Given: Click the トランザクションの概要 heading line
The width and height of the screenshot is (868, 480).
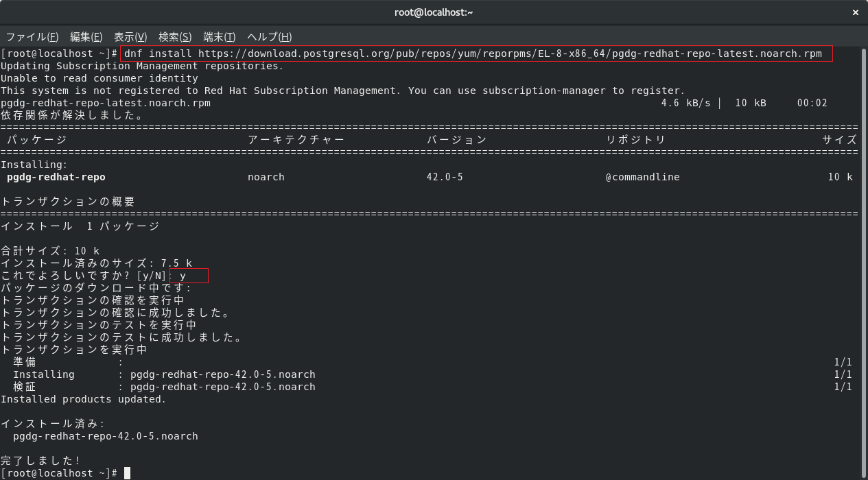Looking at the screenshot, I should [68, 202].
